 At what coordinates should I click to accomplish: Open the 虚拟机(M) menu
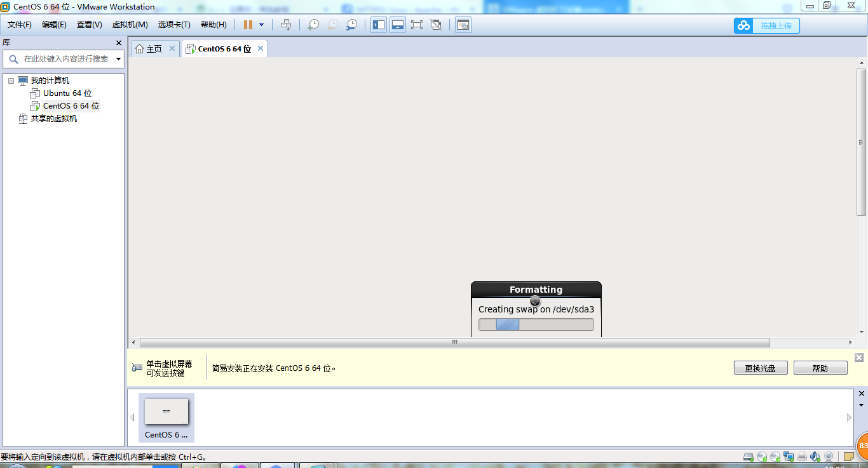(x=130, y=25)
